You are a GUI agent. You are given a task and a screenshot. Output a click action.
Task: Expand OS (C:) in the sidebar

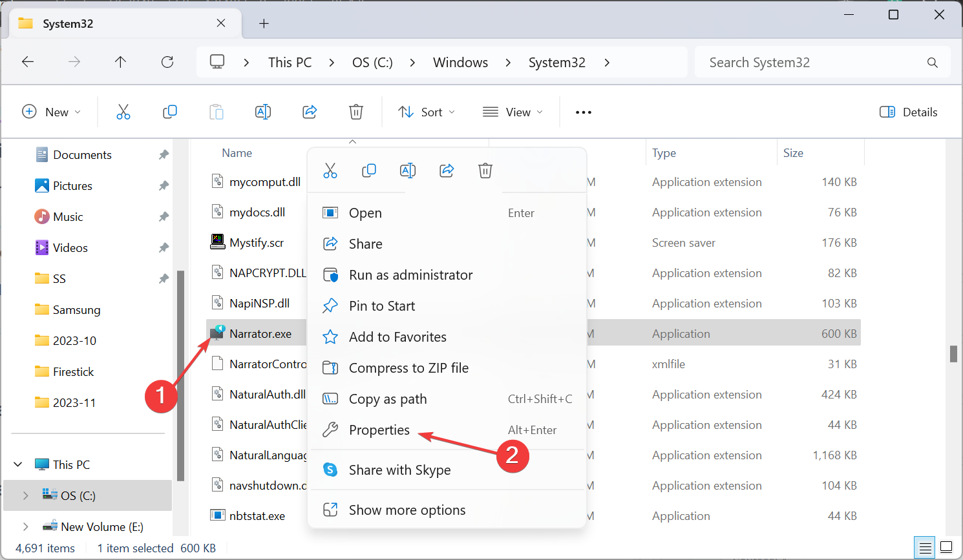pyautogui.click(x=26, y=496)
